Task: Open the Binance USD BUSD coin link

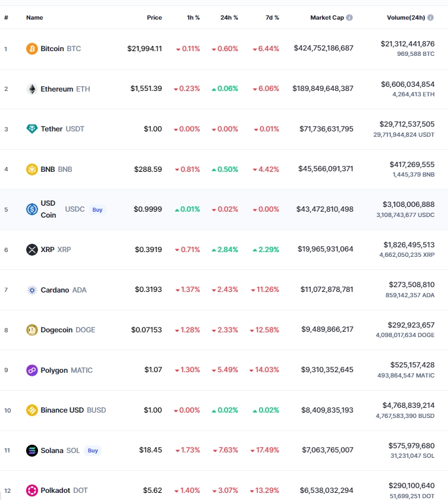Action: [x=73, y=410]
